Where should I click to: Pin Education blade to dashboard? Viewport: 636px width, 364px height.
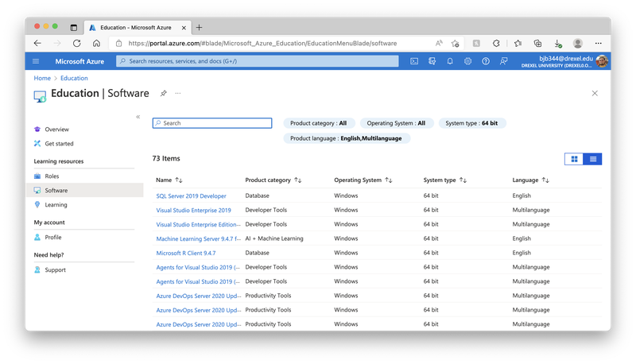(163, 93)
